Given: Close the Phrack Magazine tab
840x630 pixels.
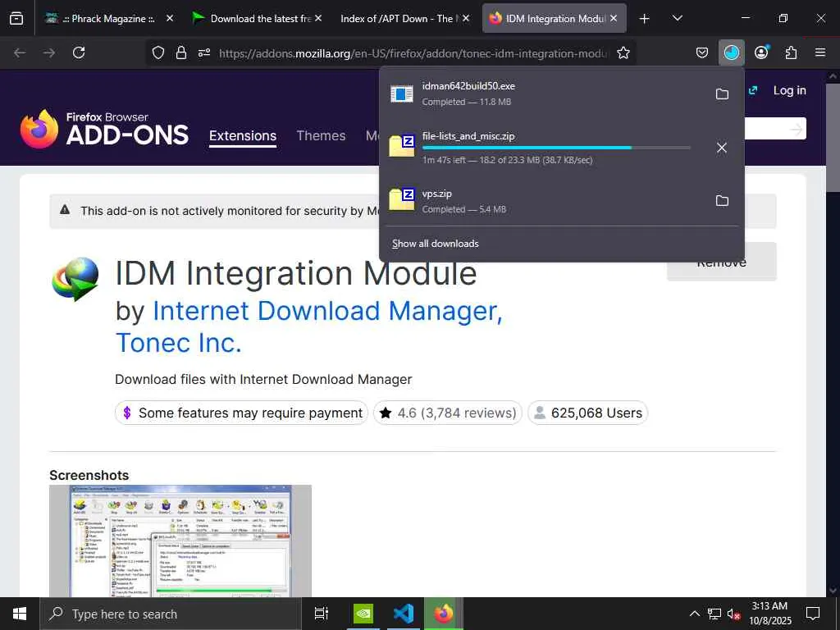Looking at the screenshot, I should pyautogui.click(x=170, y=19).
